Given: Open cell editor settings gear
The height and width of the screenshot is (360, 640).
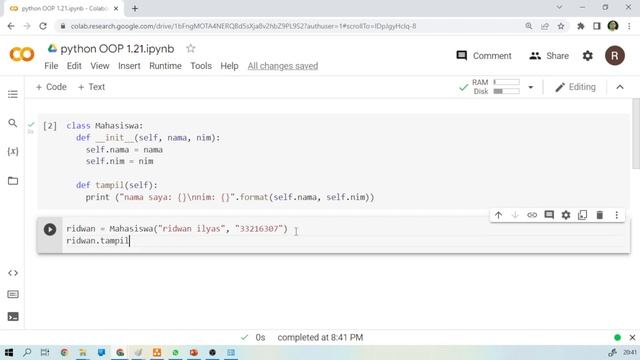Looking at the screenshot, I should (566, 215).
